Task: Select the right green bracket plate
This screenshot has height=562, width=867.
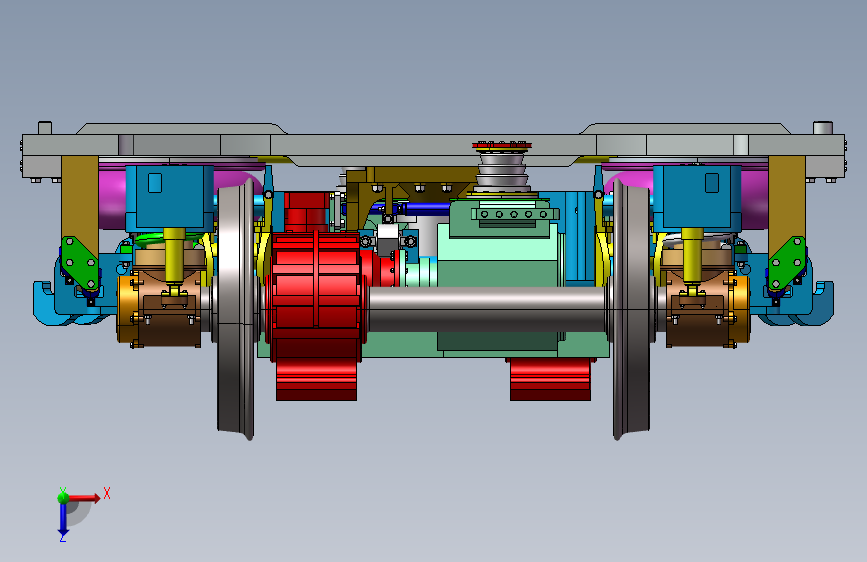Action: coord(787,262)
